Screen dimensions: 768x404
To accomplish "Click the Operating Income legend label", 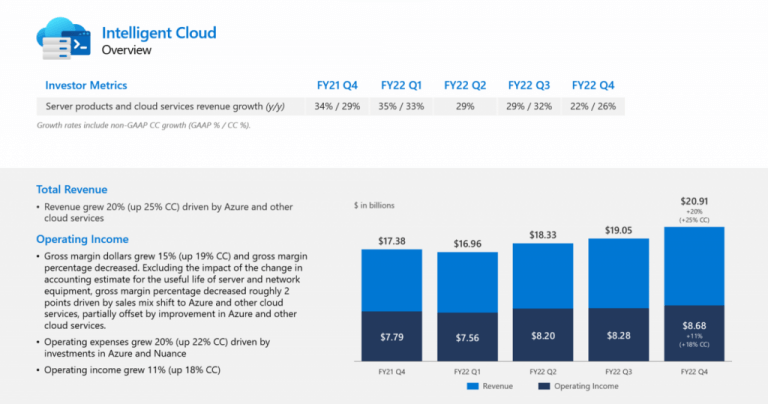I will [586, 386].
